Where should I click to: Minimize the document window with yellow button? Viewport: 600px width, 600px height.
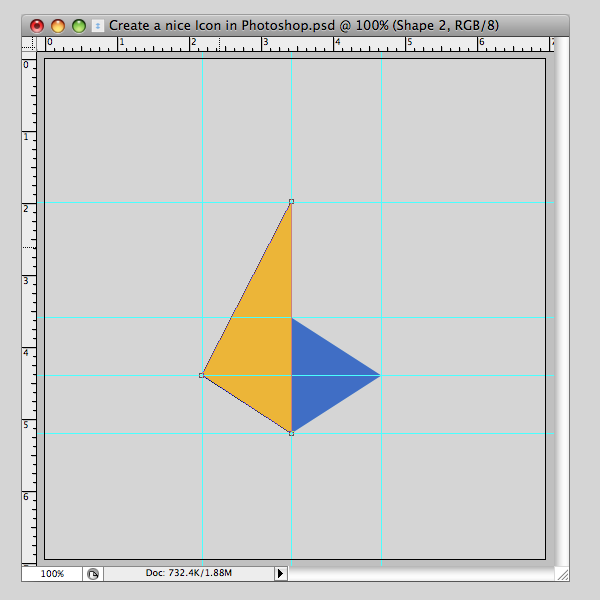click(58, 26)
